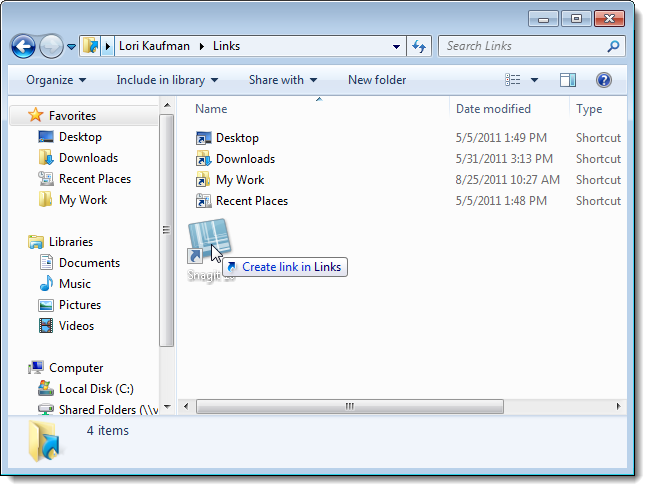The width and height of the screenshot is (650, 491).
Task: Sort by the Name column header
Action: 211,109
